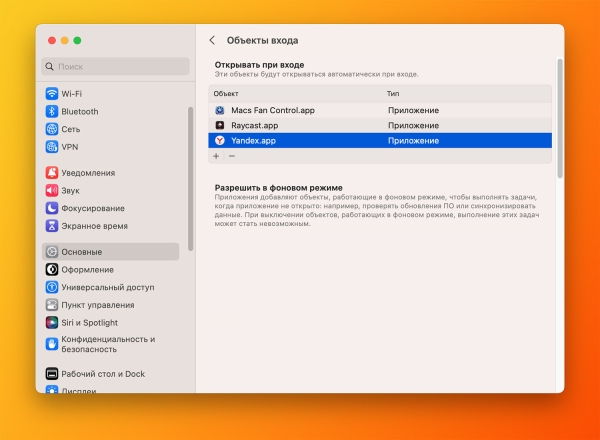Click the Siri и Spotlight icon
Screen dimensions: 600x440
coord(52,323)
